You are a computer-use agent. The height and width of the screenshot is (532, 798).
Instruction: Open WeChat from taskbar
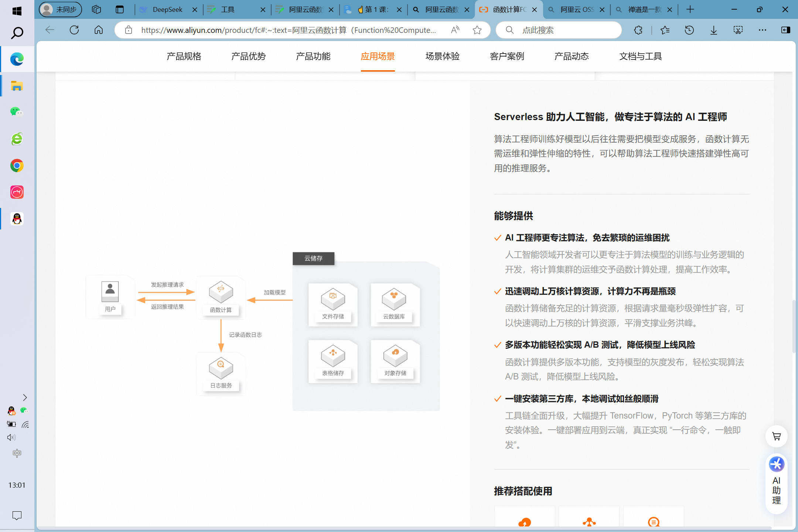(x=17, y=112)
